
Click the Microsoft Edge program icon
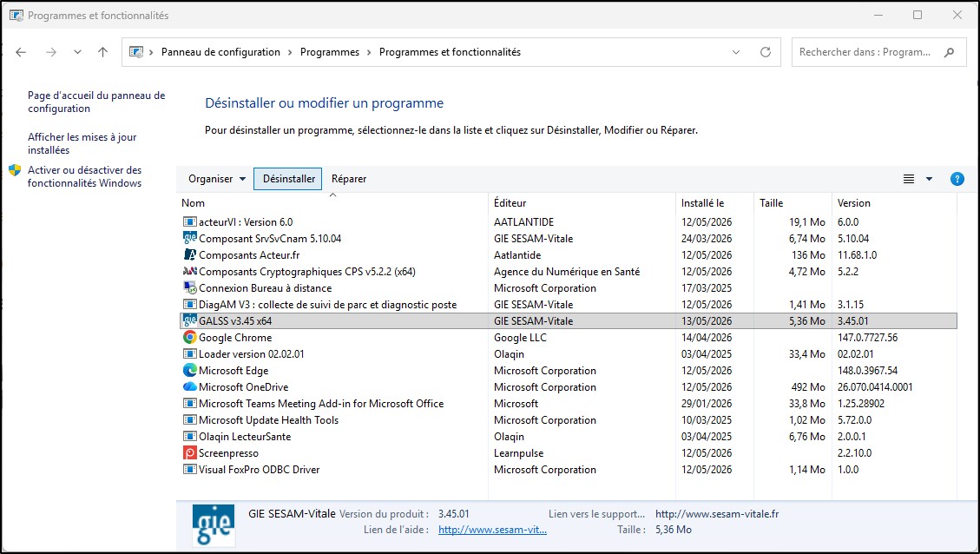189,370
